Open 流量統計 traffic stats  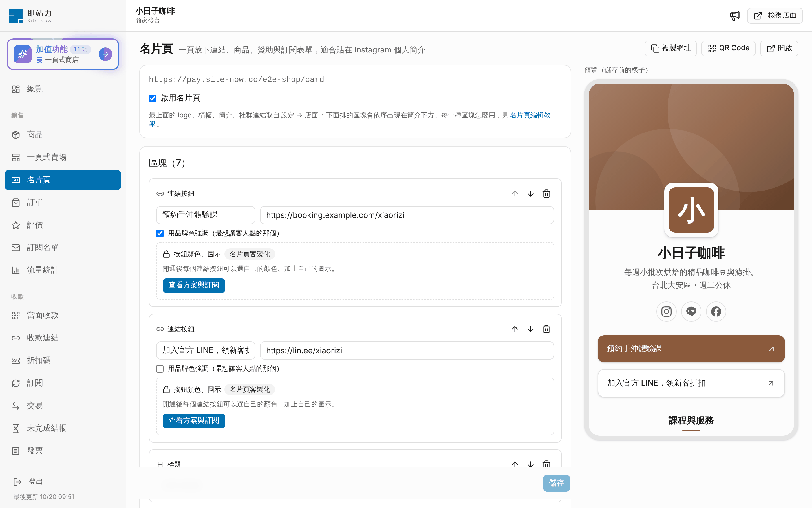point(63,270)
